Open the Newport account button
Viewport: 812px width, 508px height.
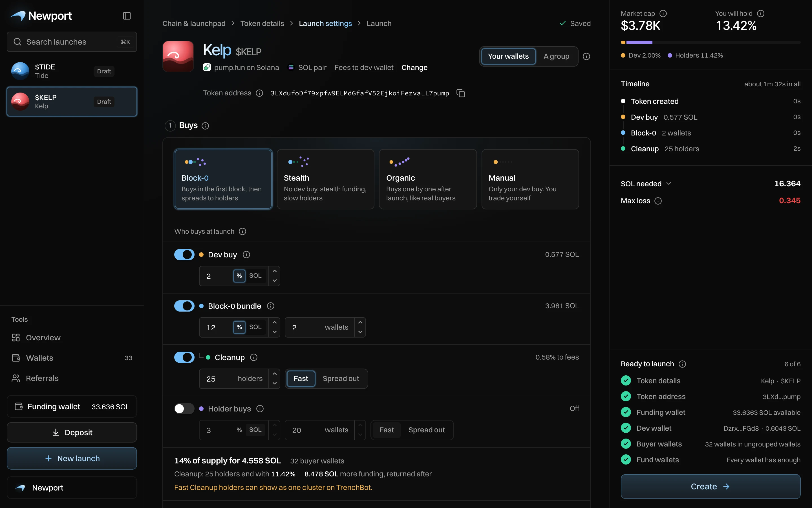(x=72, y=487)
